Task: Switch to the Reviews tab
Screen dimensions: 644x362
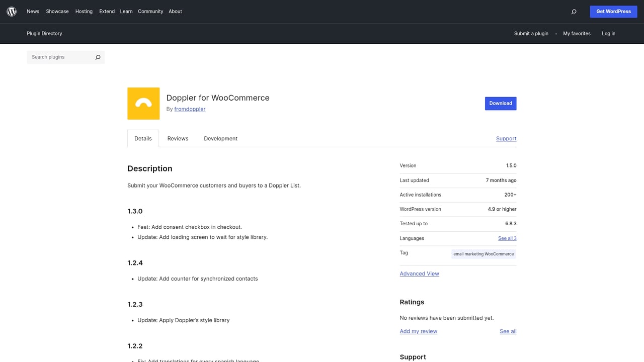Action: point(178,138)
